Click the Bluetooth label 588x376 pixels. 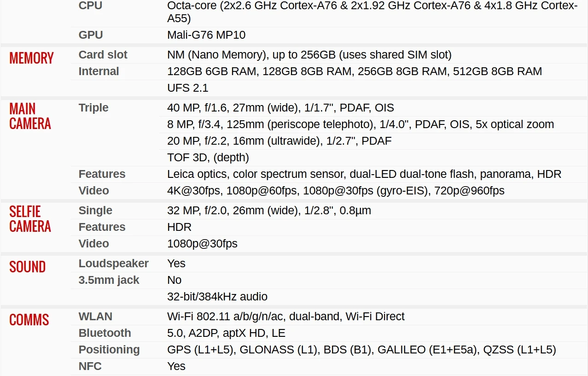(105, 333)
